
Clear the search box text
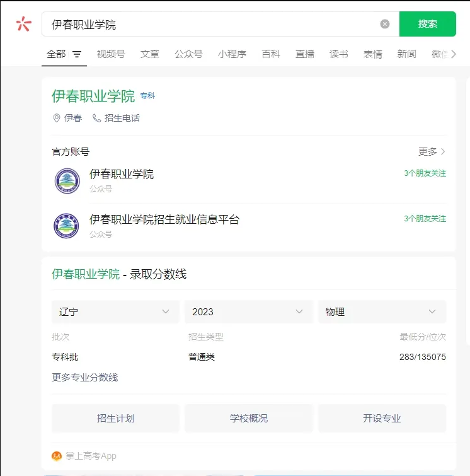pos(385,24)
